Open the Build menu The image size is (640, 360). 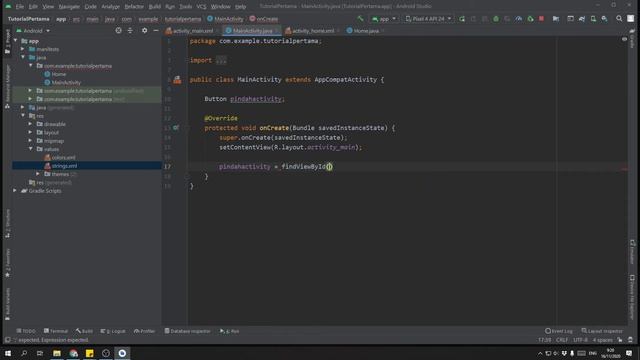[155, 7]
